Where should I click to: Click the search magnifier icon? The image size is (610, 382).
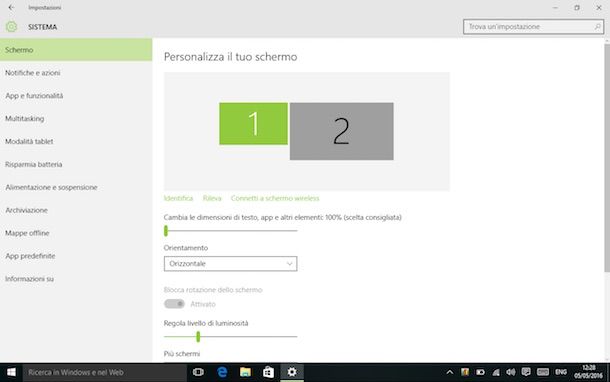pyautogui.click(x=597, y=26)
